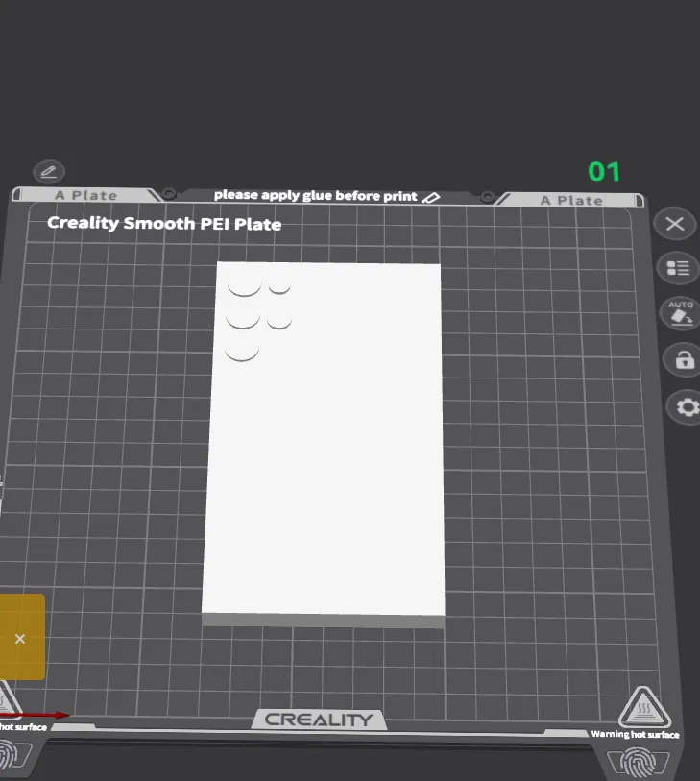The image size is (700, 781).
Task: Click 'Creality Smooth PEI Plate' label
Action: point(164,223)
